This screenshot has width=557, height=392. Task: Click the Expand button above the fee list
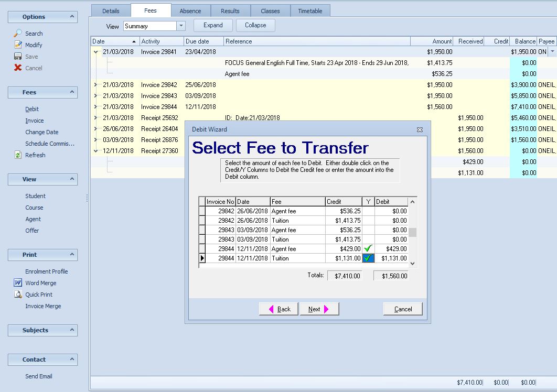[212, 25]
